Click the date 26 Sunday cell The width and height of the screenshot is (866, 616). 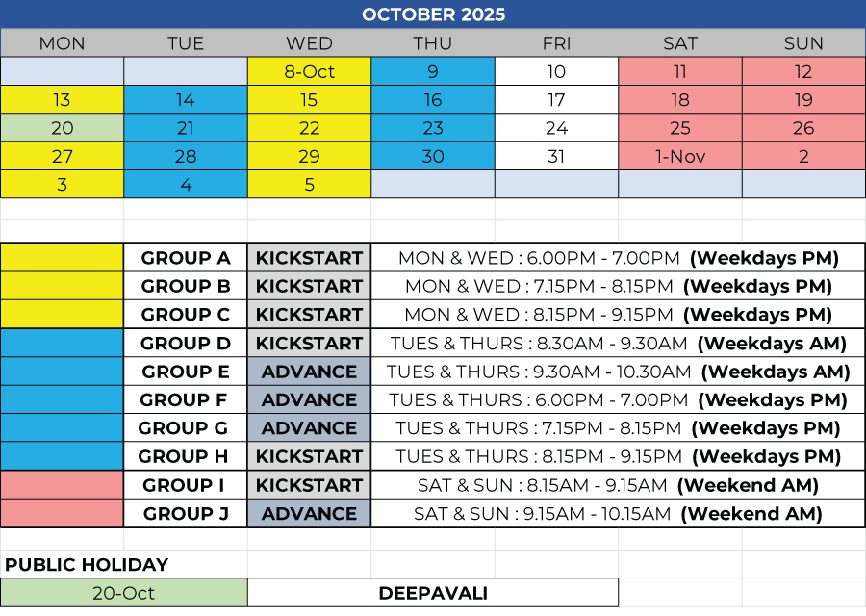coord(803,128)
